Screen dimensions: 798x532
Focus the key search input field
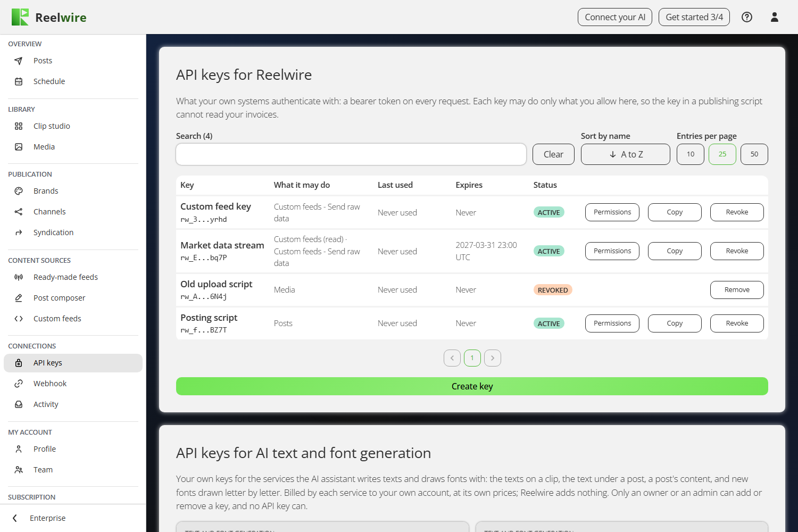351,154
